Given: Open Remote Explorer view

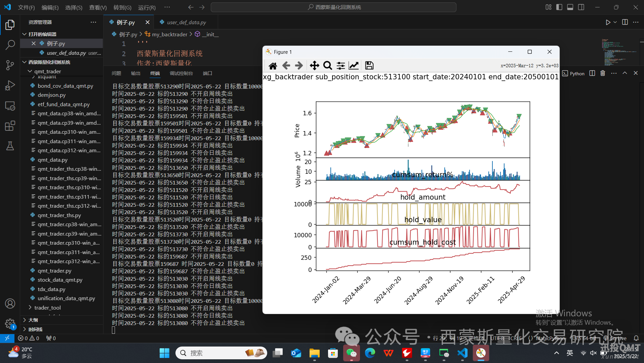Looking at the screenshot, I should [x=10, y=106].
